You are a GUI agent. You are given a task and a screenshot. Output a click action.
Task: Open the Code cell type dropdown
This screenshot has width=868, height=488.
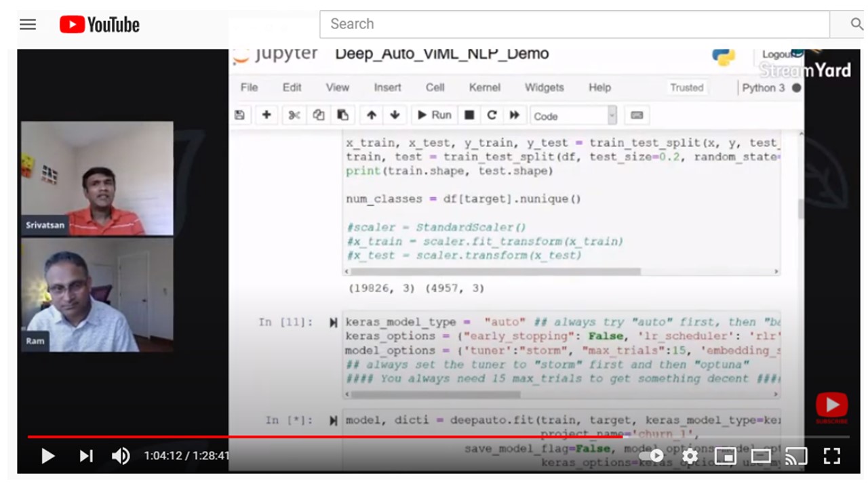(574, 116)
